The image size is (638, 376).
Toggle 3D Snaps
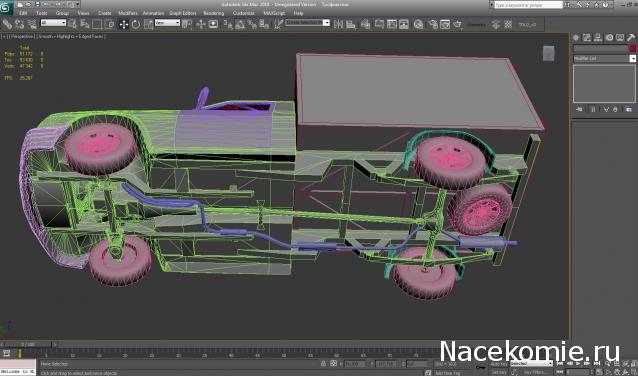(228, 25)
